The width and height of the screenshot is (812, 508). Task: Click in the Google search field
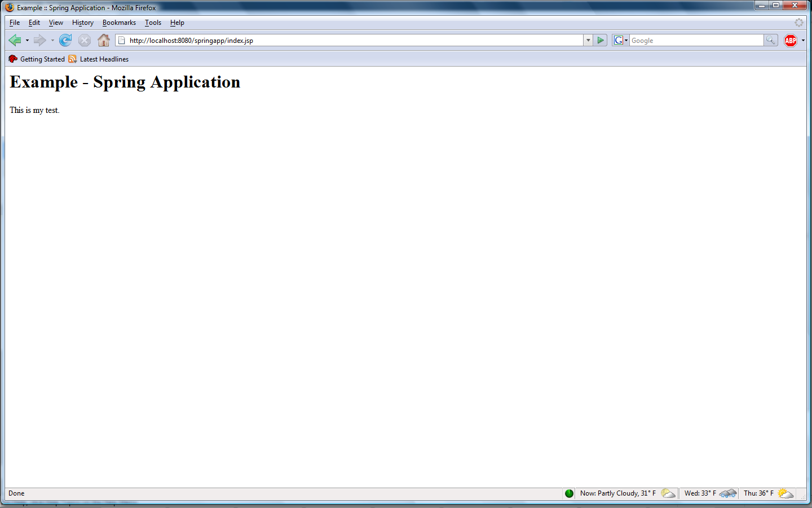click(696, 41)
